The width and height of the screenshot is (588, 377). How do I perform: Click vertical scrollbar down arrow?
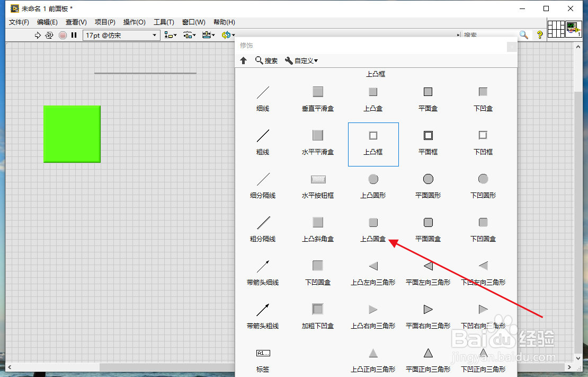578,358
